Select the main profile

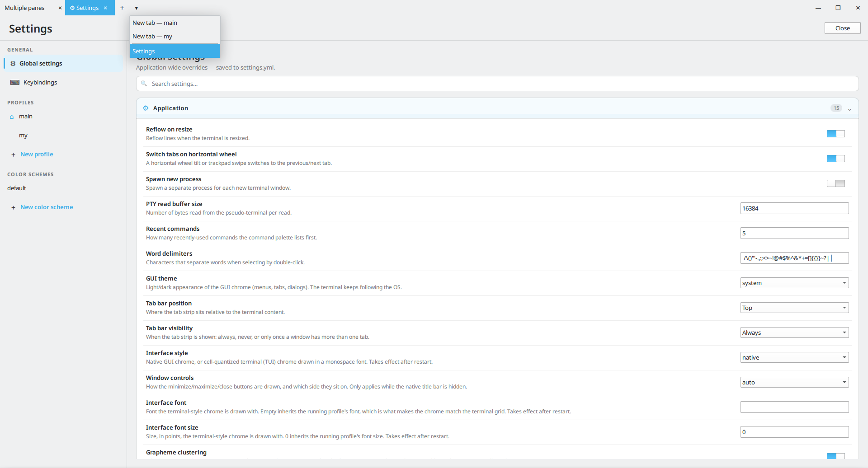pos(63,116)
